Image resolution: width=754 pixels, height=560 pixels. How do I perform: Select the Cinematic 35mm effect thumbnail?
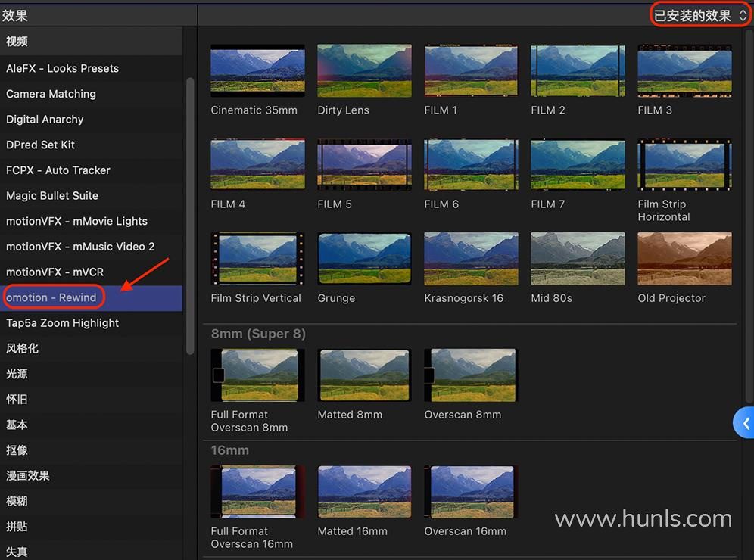coord(257,70)
